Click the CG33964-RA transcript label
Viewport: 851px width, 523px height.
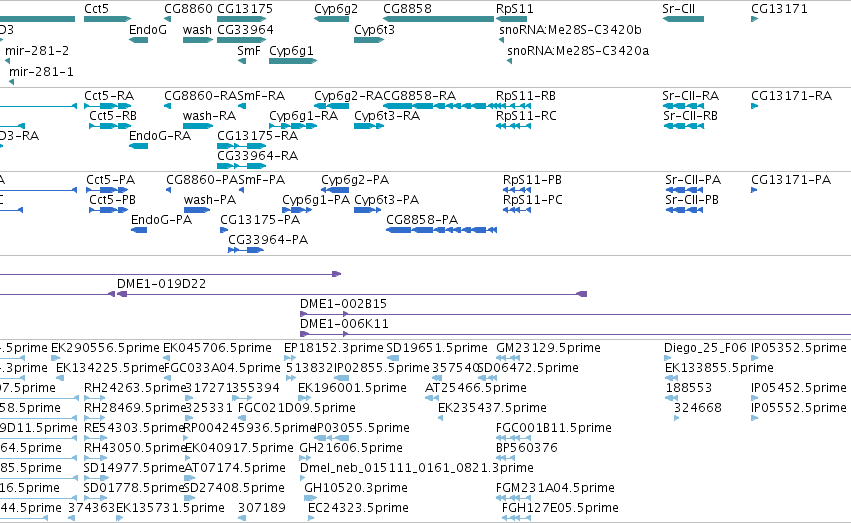tap(258, 156)
